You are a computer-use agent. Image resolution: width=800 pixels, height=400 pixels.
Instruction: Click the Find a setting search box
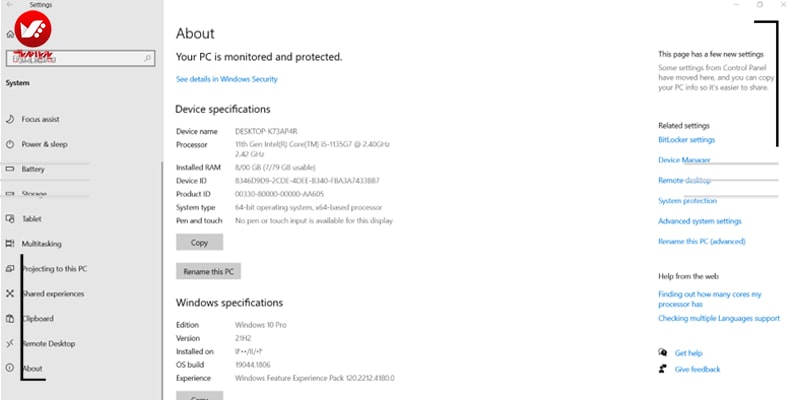point(80,59)
